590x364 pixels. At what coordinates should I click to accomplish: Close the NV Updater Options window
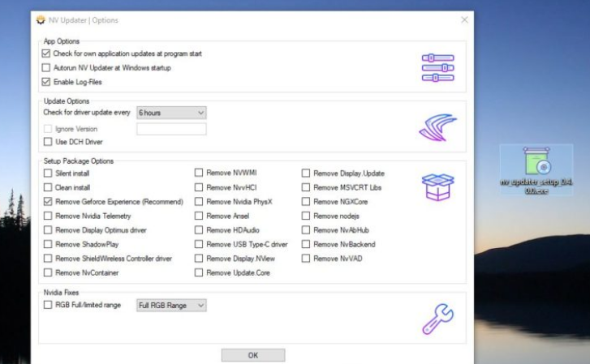point(465,19)
